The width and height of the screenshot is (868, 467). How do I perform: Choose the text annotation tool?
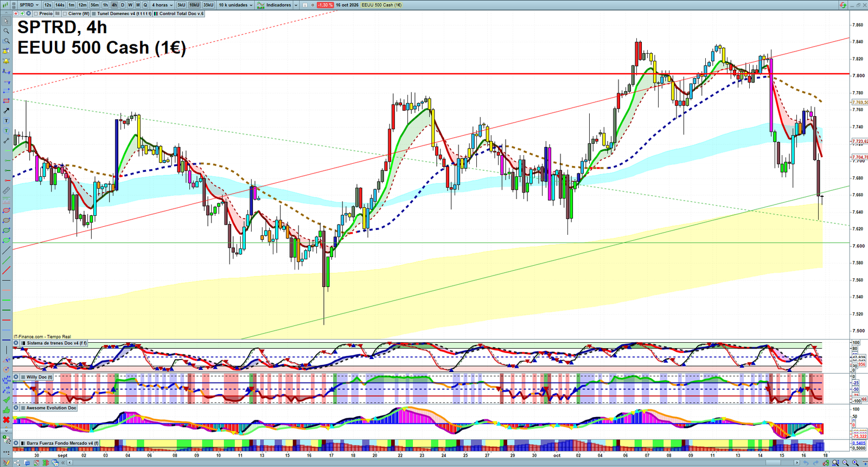(7, 120)
